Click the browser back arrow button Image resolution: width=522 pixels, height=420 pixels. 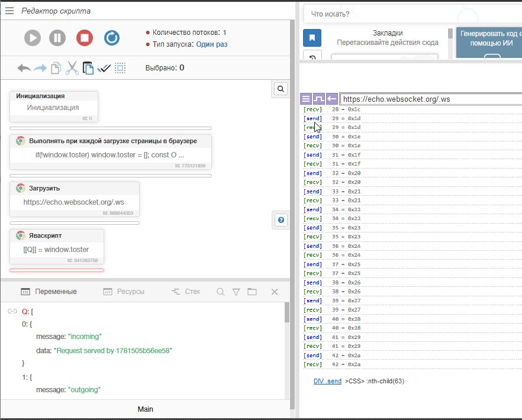332,99
